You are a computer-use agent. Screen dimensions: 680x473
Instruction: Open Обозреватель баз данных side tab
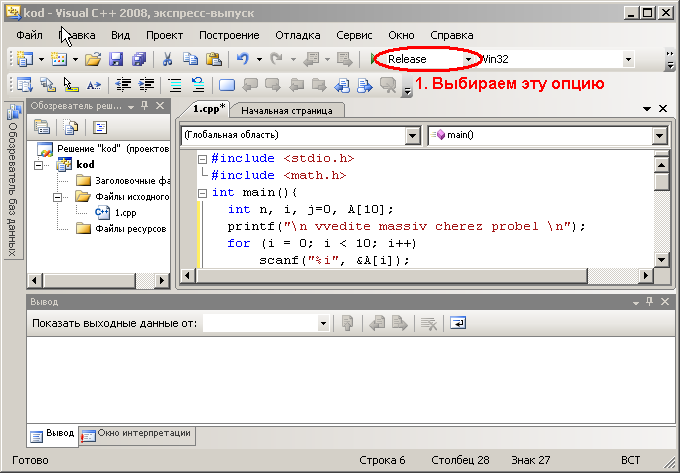[13, 181]
